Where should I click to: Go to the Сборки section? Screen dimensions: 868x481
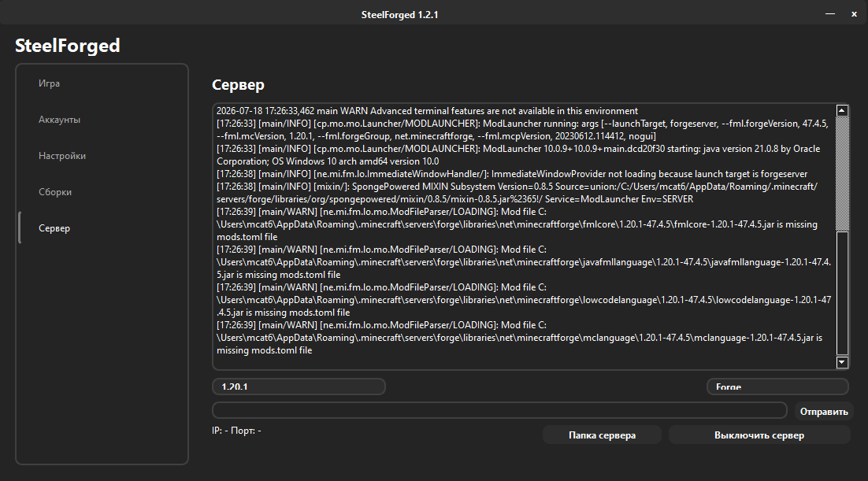(x=55, y=192)
